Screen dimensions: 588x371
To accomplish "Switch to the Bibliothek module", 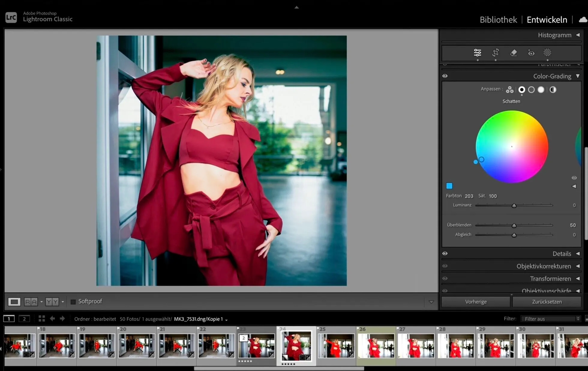I will click(x=498, y=19).
